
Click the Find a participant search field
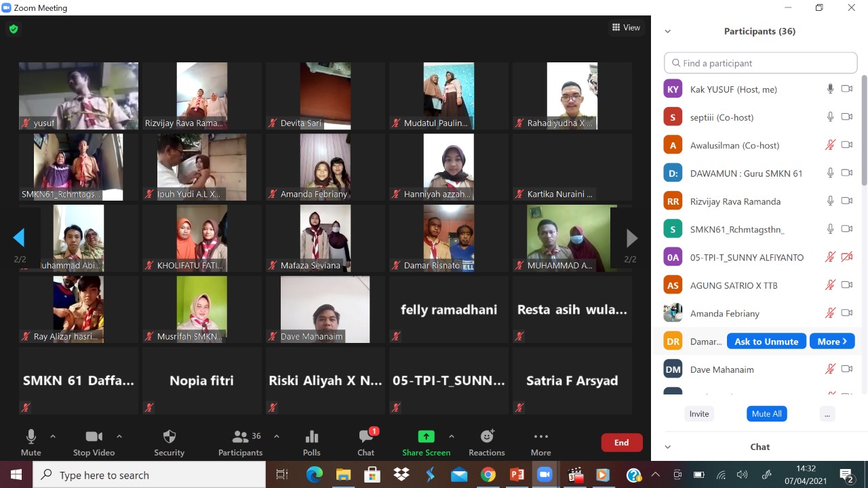pyautogui.click(x=761, y=63)
